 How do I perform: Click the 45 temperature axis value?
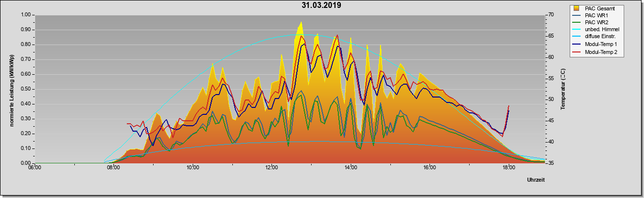pos(551,121)
